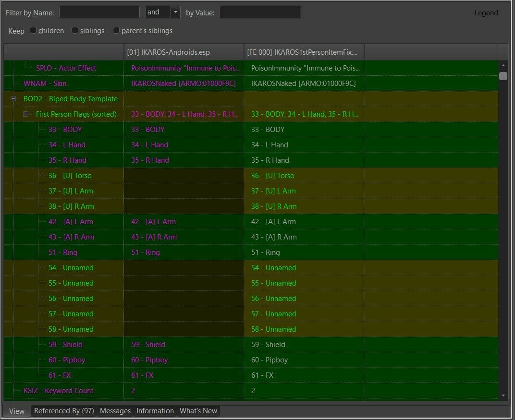Enable the Keep siblings checkbox
Screen dimensions: 515x420
pyautogui.click(x=75, y=30)
